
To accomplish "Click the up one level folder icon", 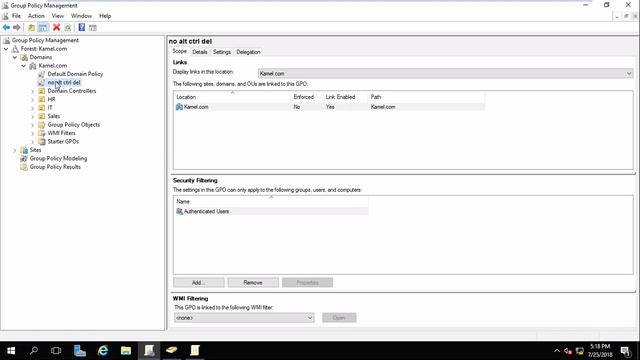I will click(31, 27).
